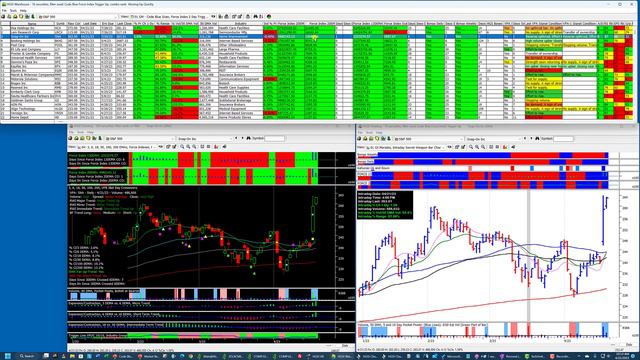Click the eye view icon in Warehouse toolbar

click(x=213, y=16)
